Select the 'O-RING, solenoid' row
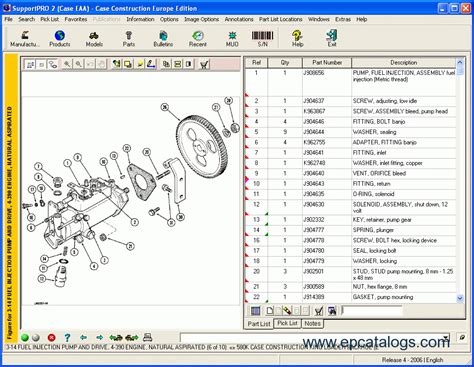Viewport: 474px width, 367px height. [x=350, y=194]
